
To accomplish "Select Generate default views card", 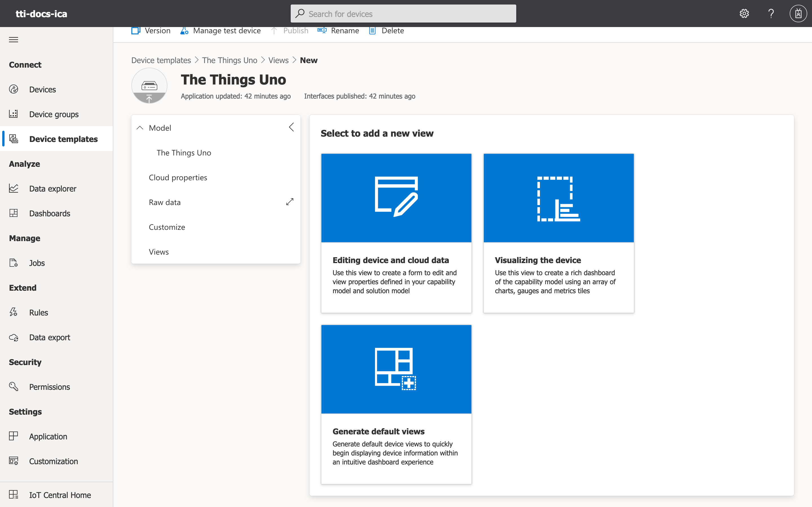I will [396, 404].
